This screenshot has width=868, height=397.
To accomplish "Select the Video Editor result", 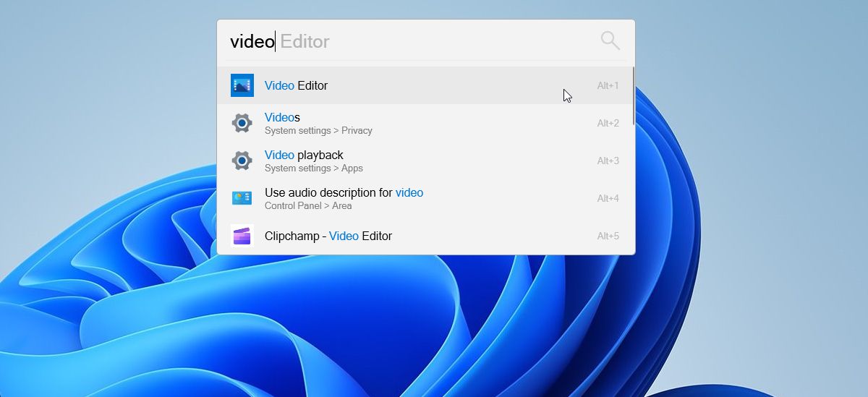I will (425, 85).
